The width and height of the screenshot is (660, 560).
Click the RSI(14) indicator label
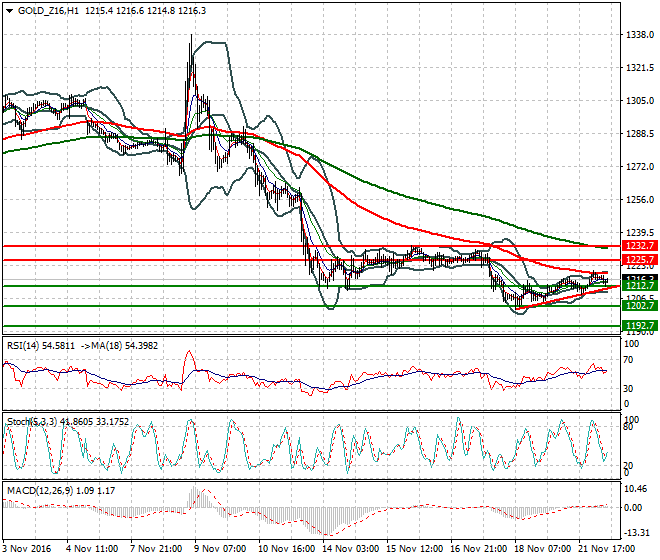pos(23,346)
